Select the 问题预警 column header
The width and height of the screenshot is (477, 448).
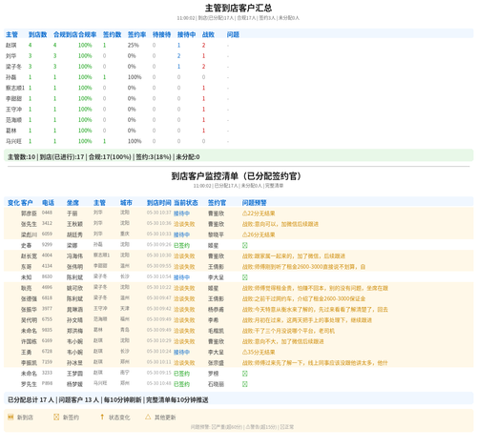(x=255, y=203)
